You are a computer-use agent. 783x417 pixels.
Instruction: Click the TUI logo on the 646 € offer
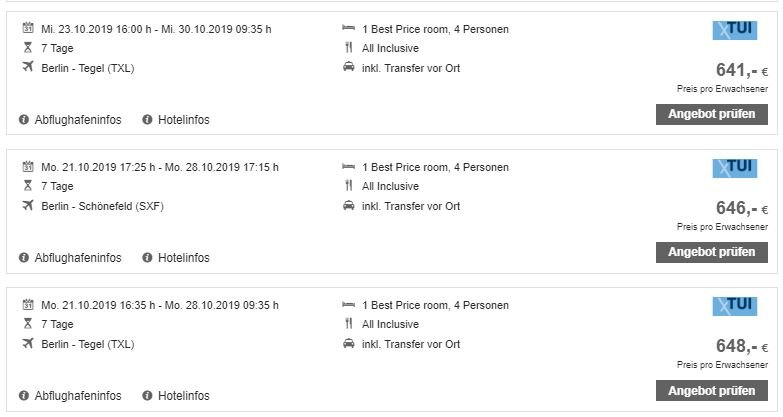[x=735, y=168]
